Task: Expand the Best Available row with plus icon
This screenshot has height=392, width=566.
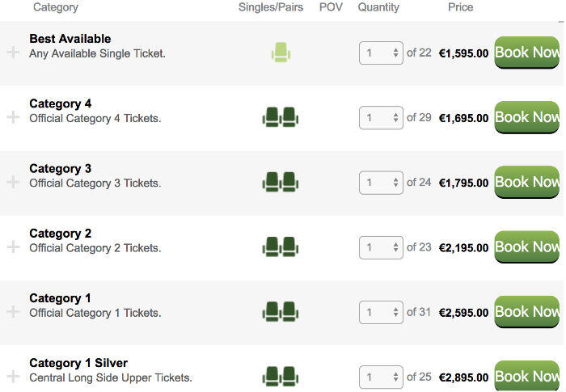Action: point(13,53)
